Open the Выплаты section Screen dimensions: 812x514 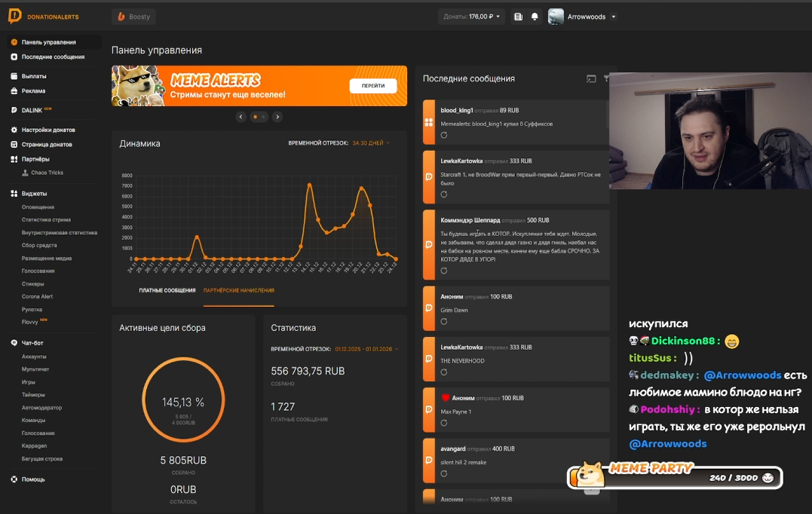click(34, 76)
